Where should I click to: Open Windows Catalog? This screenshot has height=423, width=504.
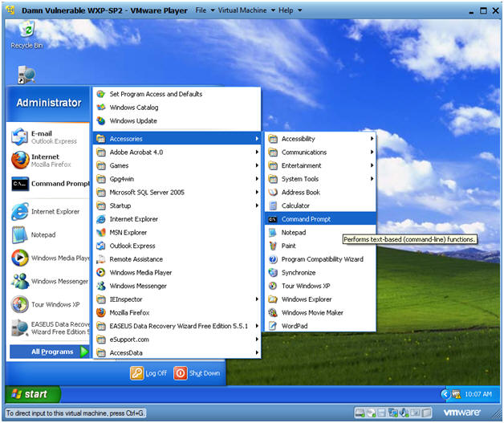[x=177, y=108]
